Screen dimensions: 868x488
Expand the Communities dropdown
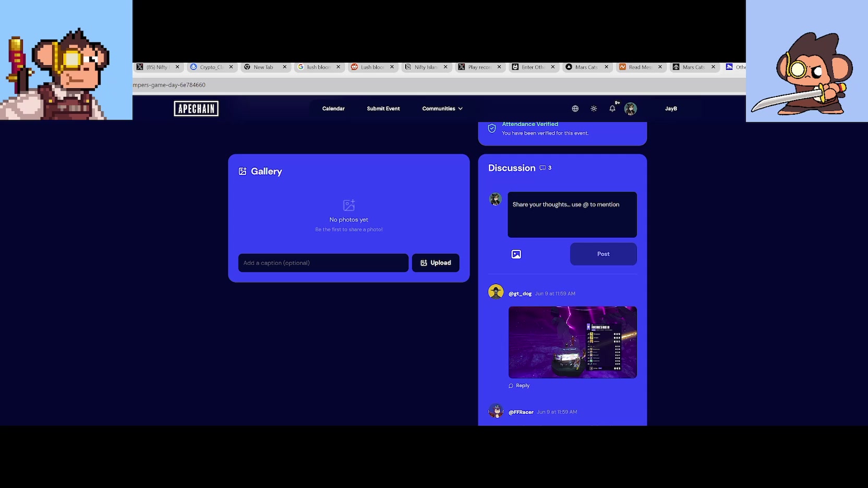click(442, 108)
